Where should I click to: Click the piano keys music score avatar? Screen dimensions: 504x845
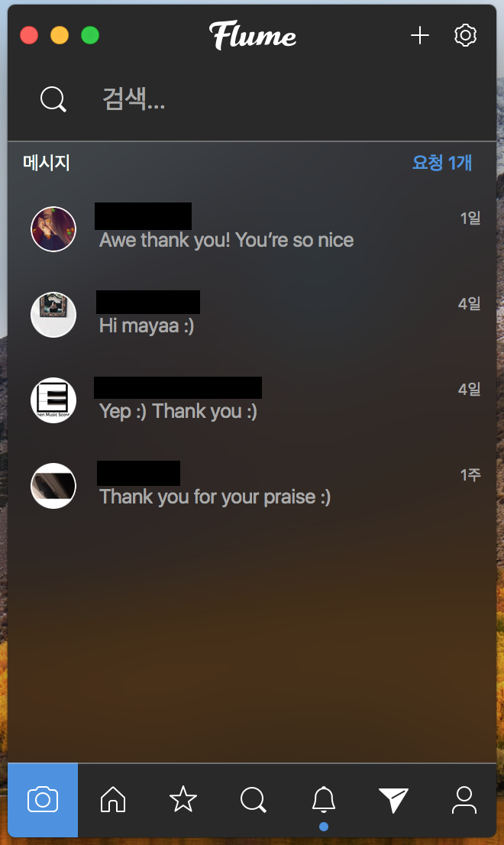pos(53,400)
